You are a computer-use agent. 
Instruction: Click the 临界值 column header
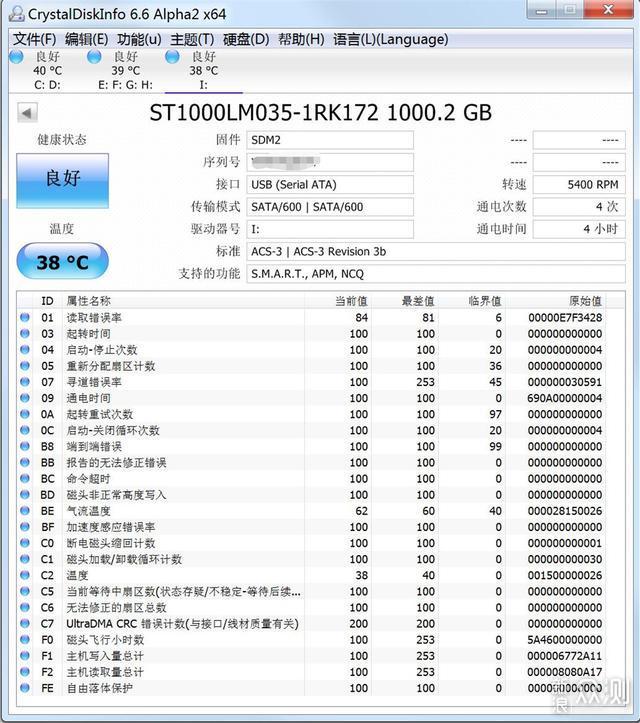coord(471,301)
